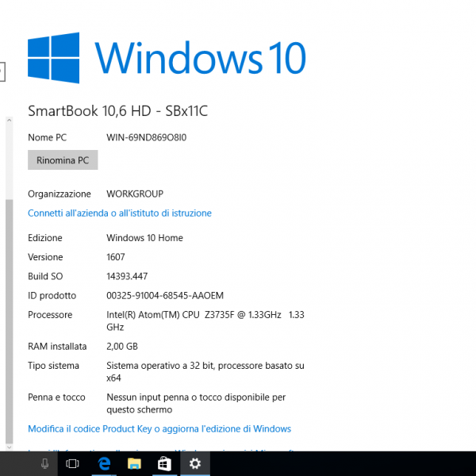Click the Tipo sistema label

click(53, 366)
